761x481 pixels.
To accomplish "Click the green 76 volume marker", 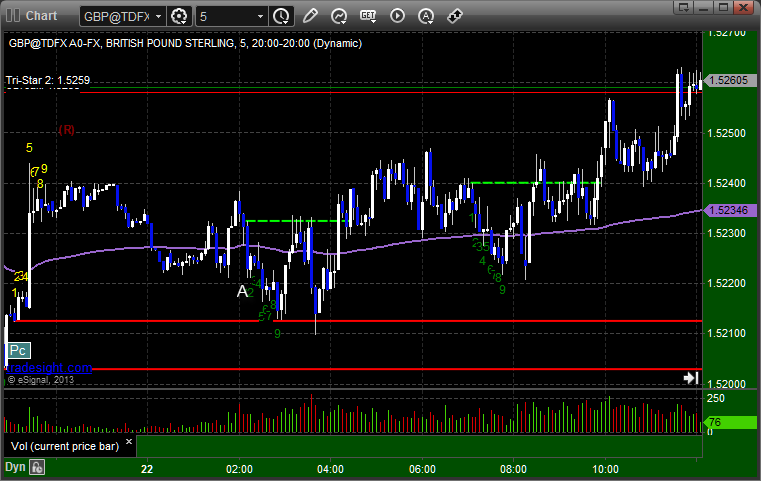I will pyautogui.click(x=729, y=422).
